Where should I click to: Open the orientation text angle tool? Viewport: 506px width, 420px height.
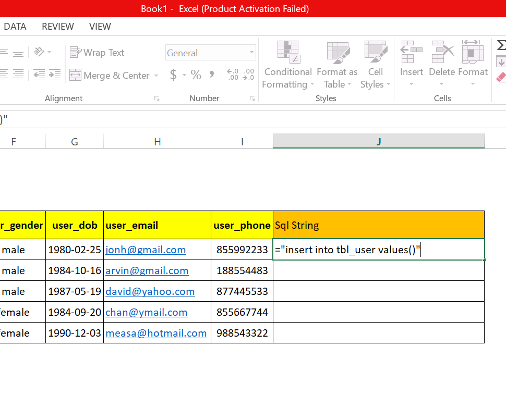(39, 52)
